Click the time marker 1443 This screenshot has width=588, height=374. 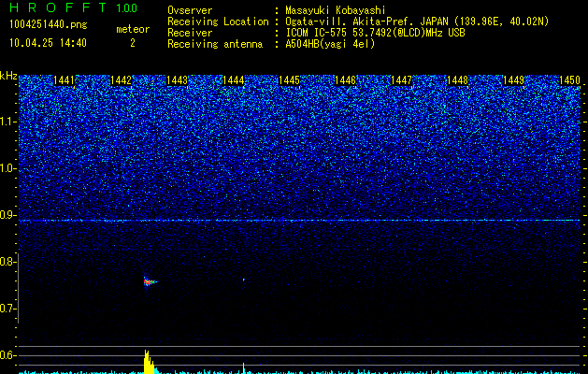[x=177, y=80]
